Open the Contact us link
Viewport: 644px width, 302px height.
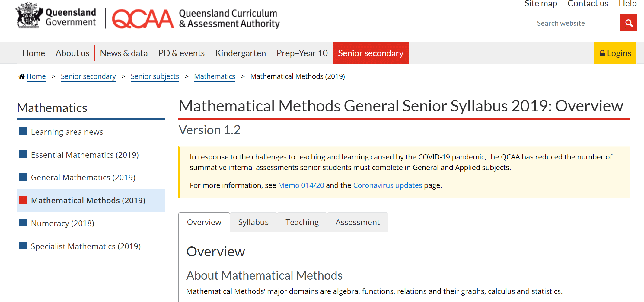coord(588,4)
